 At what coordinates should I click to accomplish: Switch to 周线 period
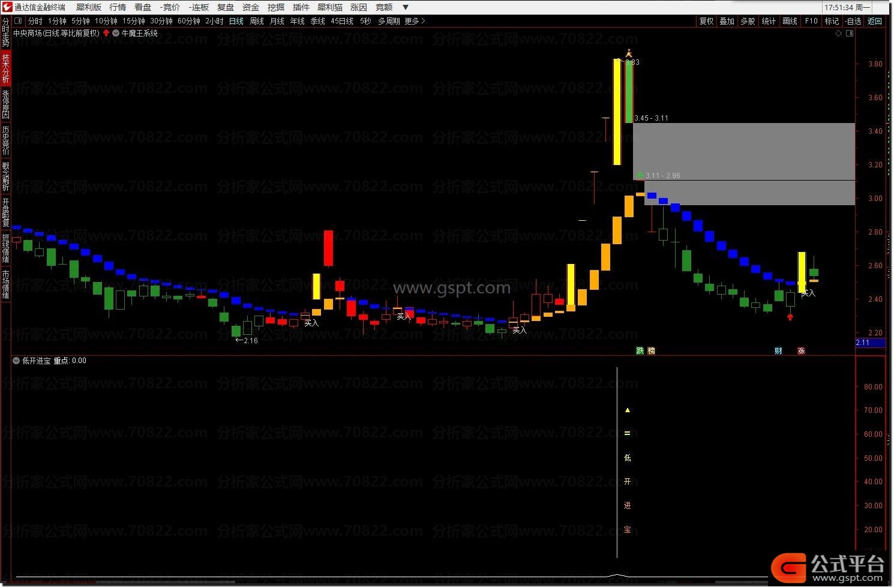pos(257,21)
